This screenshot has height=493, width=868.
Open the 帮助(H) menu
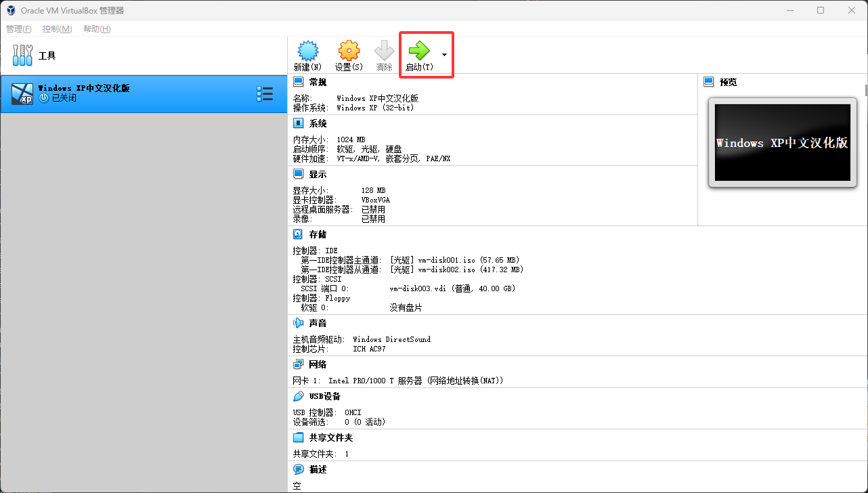(x=97, y=29)
